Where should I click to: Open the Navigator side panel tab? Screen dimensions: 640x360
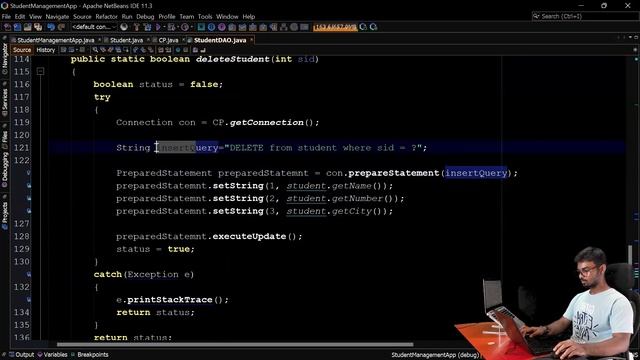(x=4, y=59)
